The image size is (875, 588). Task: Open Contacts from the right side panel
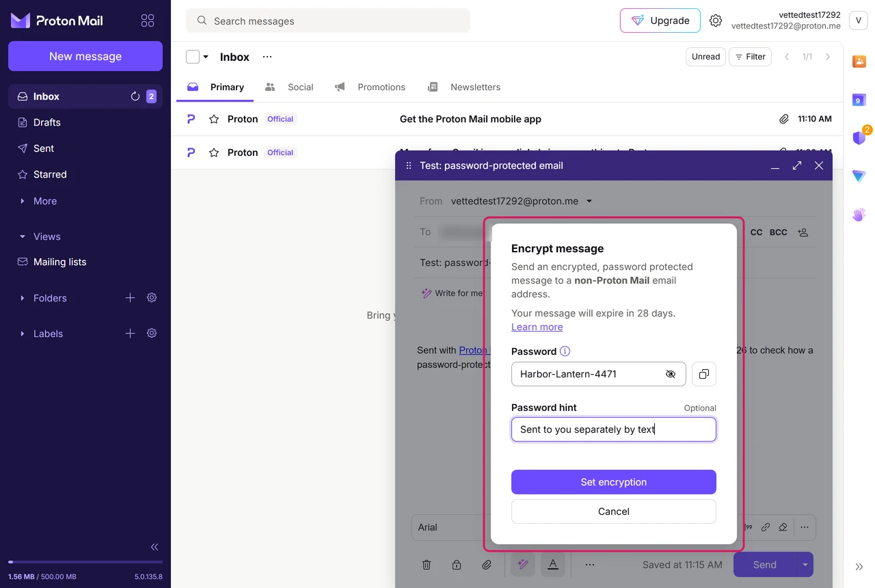click(859, 62)
